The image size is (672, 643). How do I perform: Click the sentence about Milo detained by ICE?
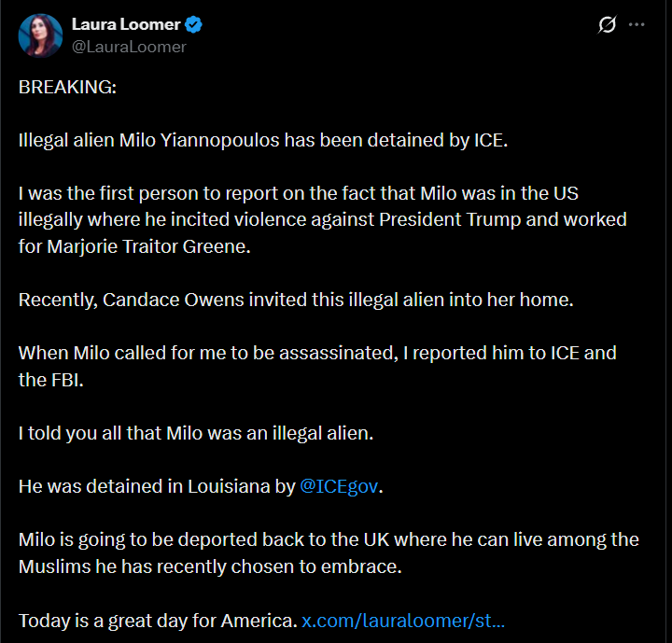click(263, 141)
